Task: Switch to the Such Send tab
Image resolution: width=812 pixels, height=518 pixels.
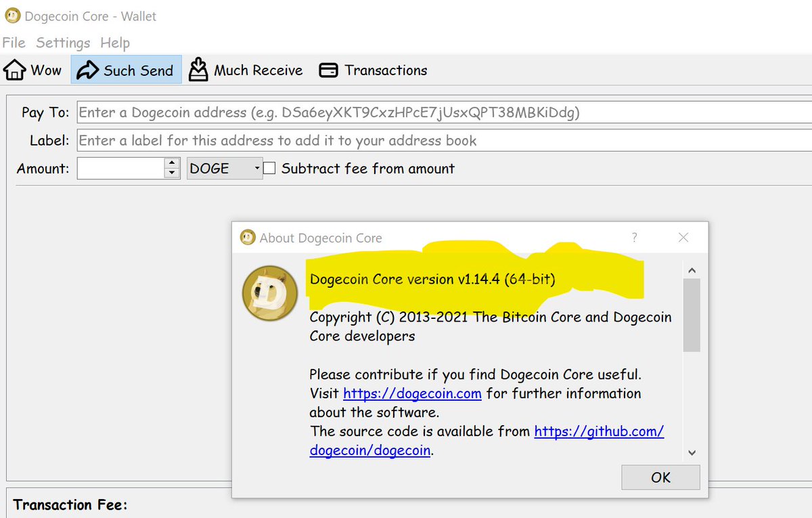Action: coord(126,70)
